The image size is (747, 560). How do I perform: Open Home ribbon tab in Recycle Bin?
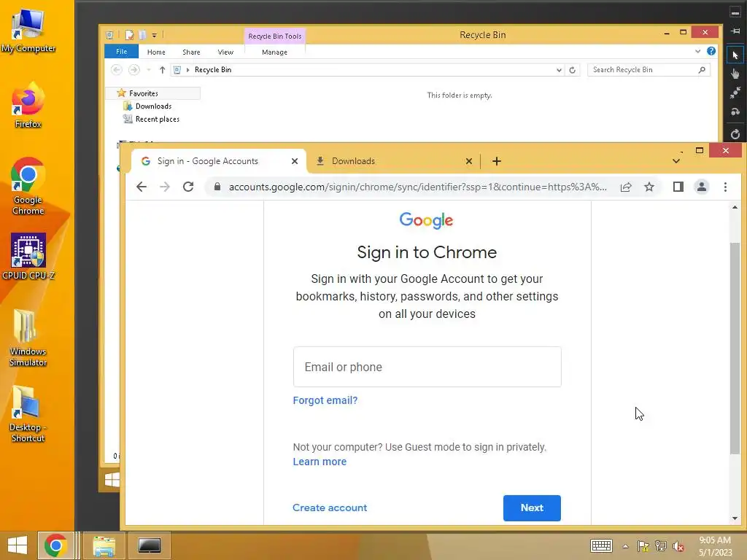pos(156,52)
